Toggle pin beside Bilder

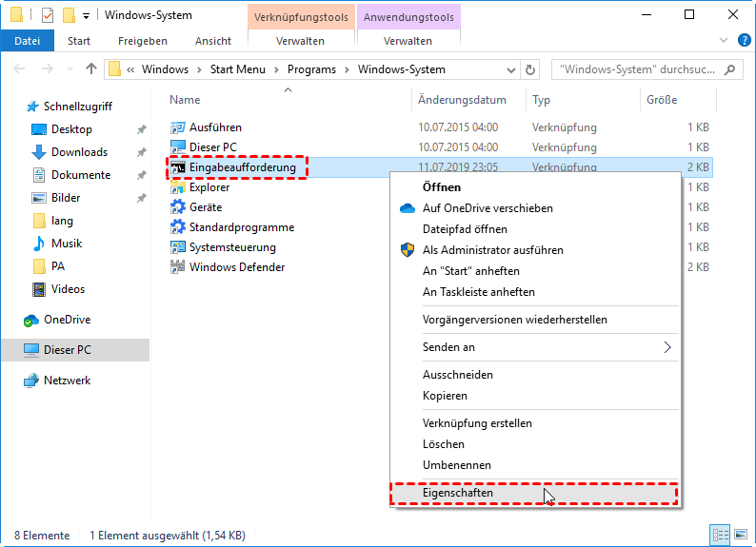(141, 198)
